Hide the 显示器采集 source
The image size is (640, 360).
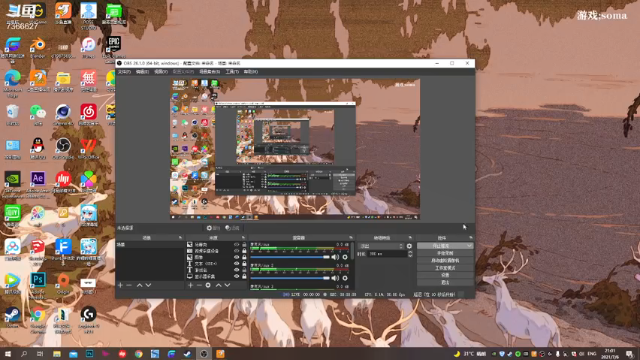pos(236,276)
